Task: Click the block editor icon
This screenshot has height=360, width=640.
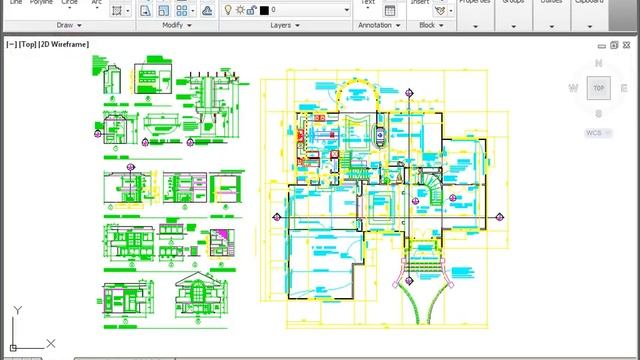Action: point(440,11)
